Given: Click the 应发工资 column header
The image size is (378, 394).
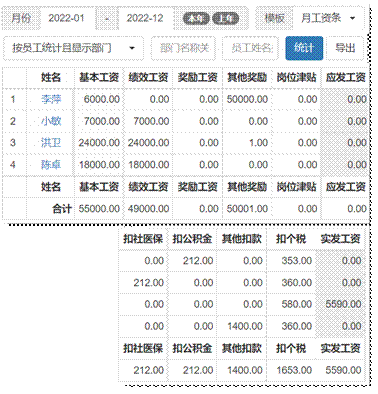Looking at the screenshot, I should coord(346,77).
